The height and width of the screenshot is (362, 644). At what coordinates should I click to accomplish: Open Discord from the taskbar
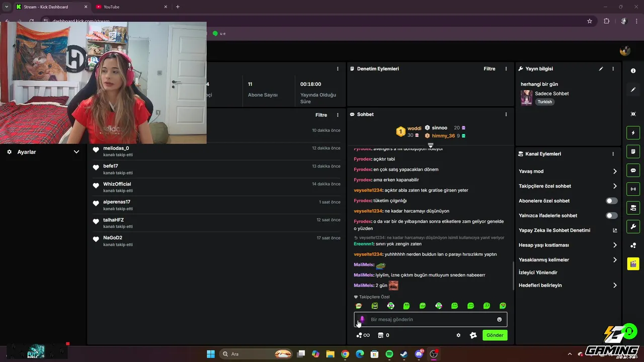pos(419,354)
